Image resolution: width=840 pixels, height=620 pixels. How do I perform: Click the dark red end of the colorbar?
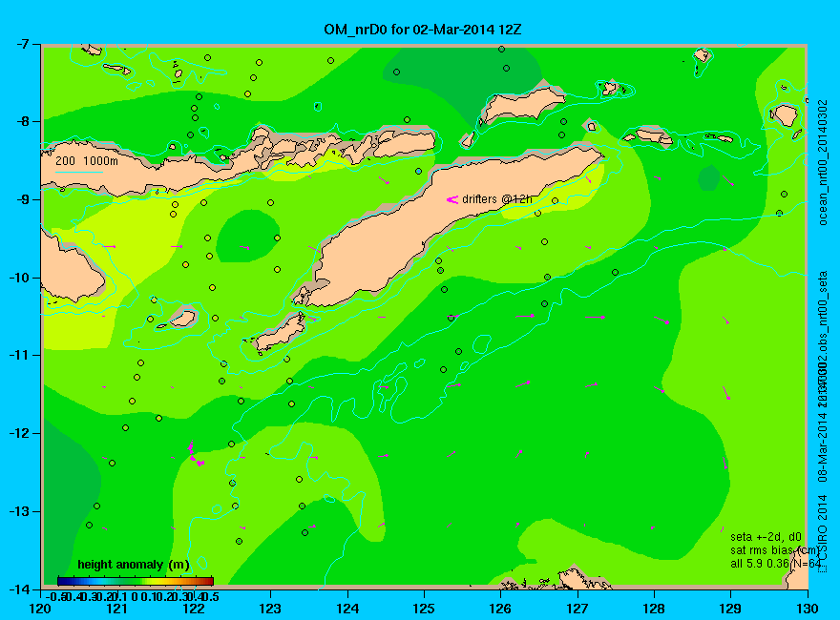(x=209, y=581)
